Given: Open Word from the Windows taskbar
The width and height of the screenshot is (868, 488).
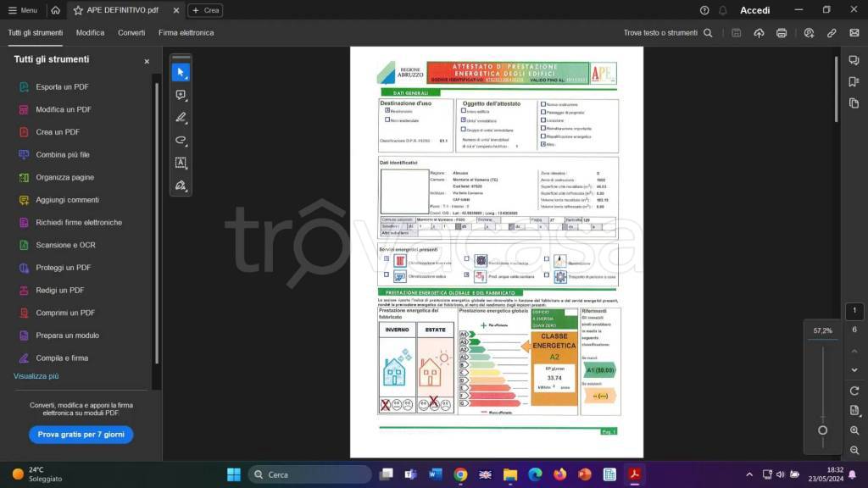Looking at the screenshot, I should point(436,474).
